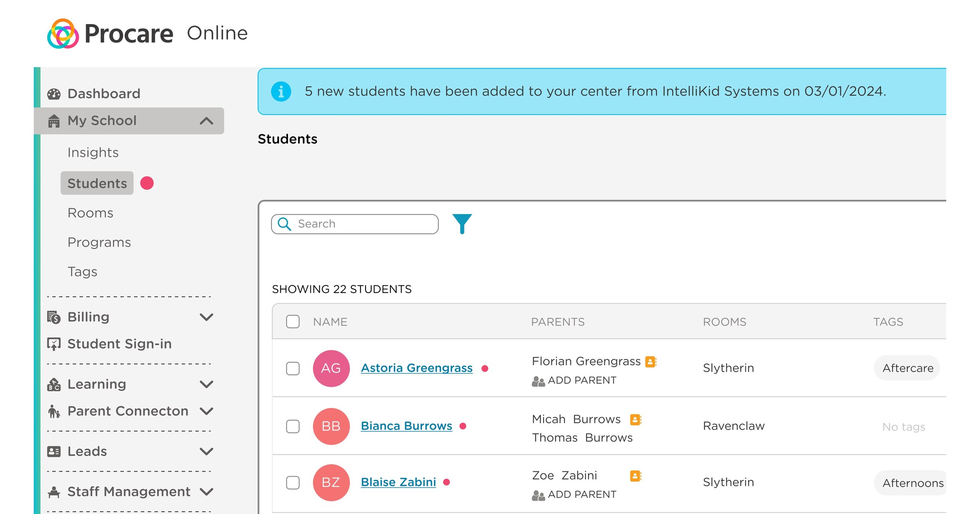
Task: Toggle the select-all checkbox beside NAME
Action: pyautogui.click(x=293, y=322)
